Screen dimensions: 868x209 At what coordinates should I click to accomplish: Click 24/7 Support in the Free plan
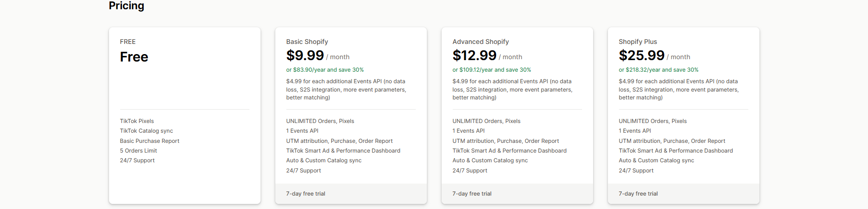(x=137, y=160)
